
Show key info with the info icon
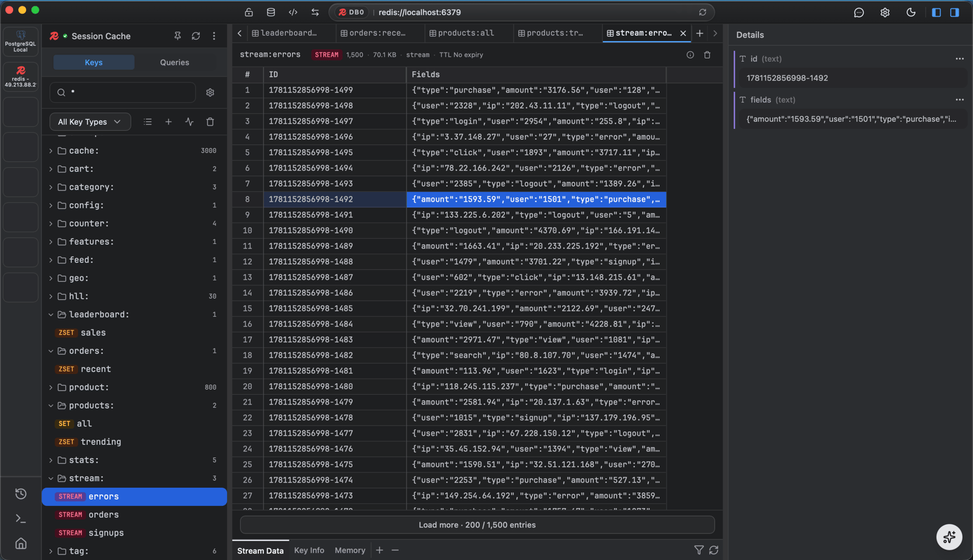[x=690, y=55]
